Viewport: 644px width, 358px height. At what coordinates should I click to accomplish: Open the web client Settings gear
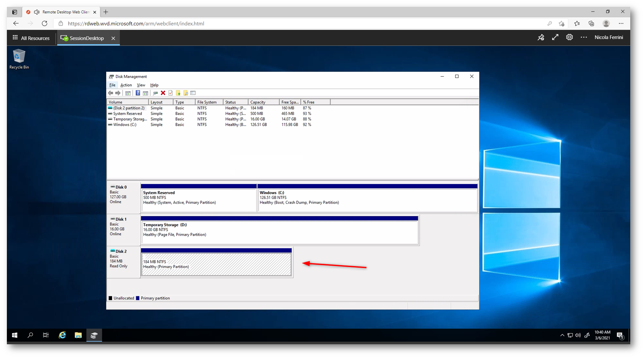(570, 37)
